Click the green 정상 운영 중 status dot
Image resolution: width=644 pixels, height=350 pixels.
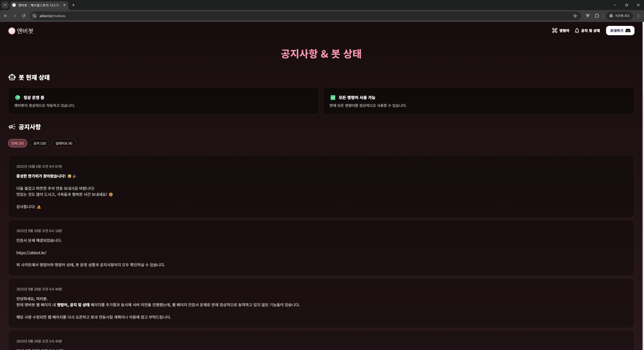[x=18, y=98]
